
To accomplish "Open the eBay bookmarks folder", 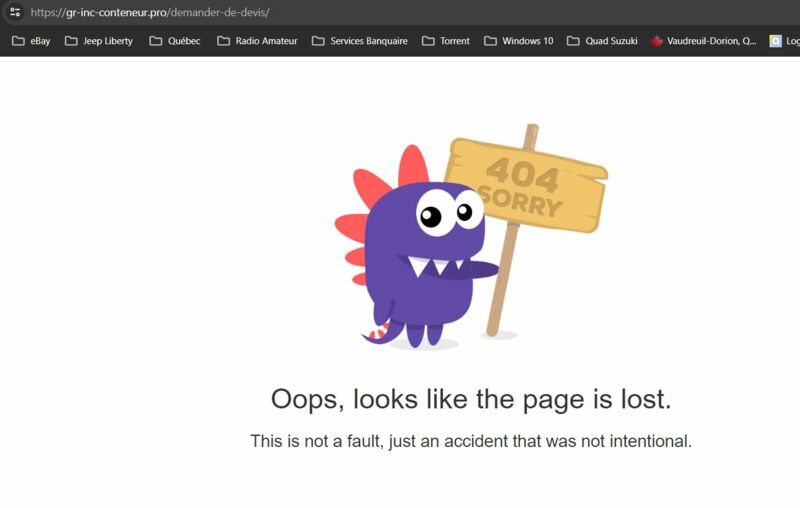I will 31,41.
